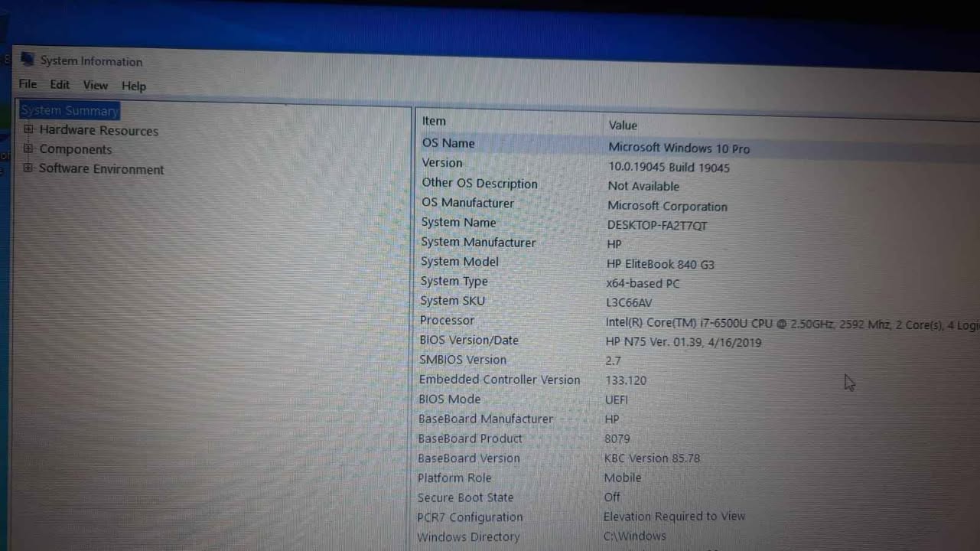Select Software Environment tree item

click(x=102, y=169)
